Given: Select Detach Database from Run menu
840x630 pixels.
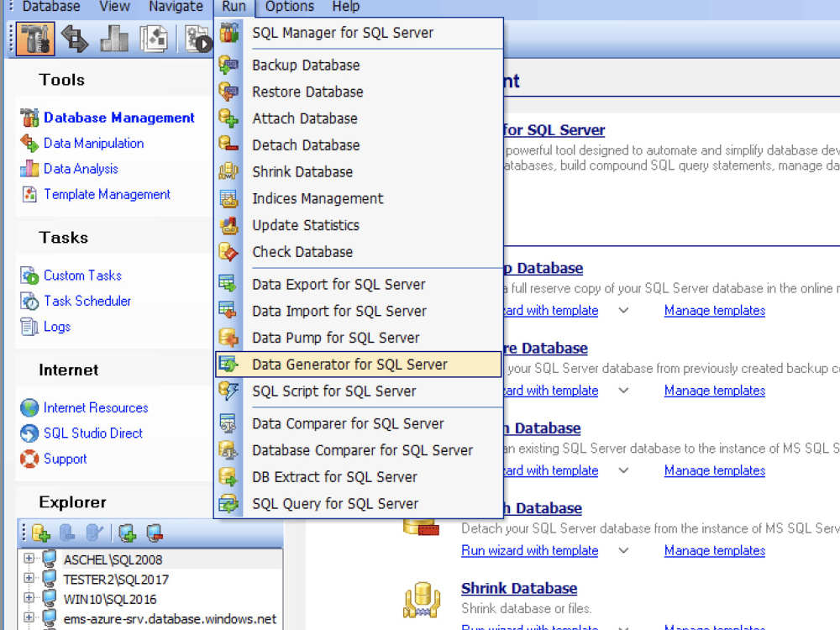Looking at the screenshot, I should coord(359,145).
